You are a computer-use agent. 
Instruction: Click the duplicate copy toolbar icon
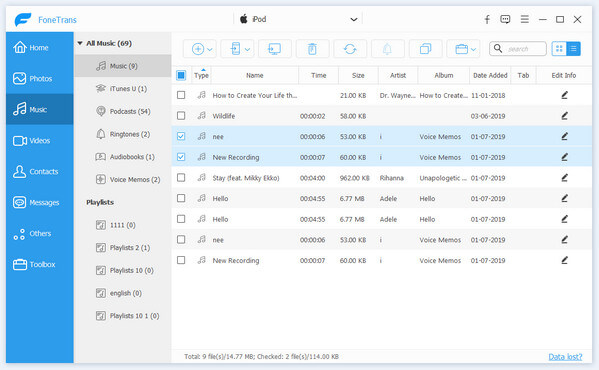coord(425,49)
